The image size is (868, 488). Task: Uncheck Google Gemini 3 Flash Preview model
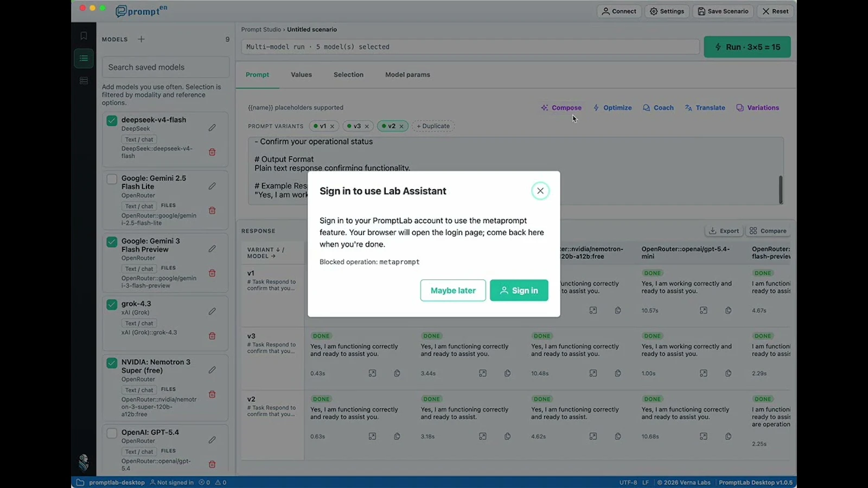tap(112, 242)
